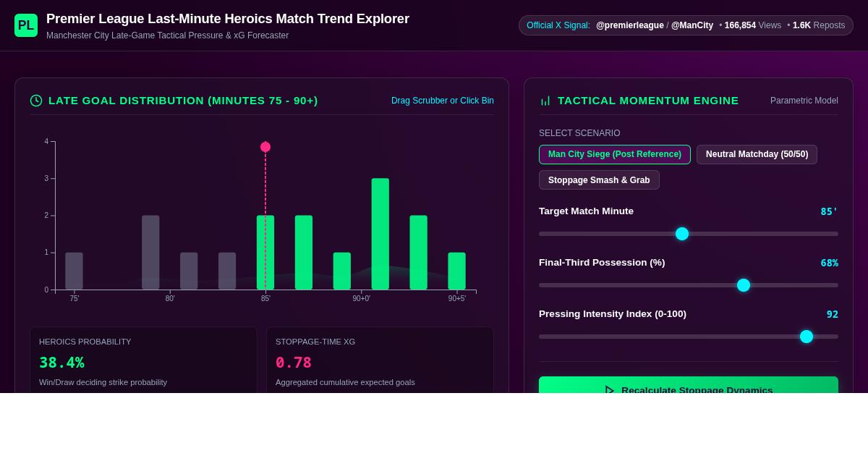Click the clock icon beside Late Goal Distribution

point(36,101)
